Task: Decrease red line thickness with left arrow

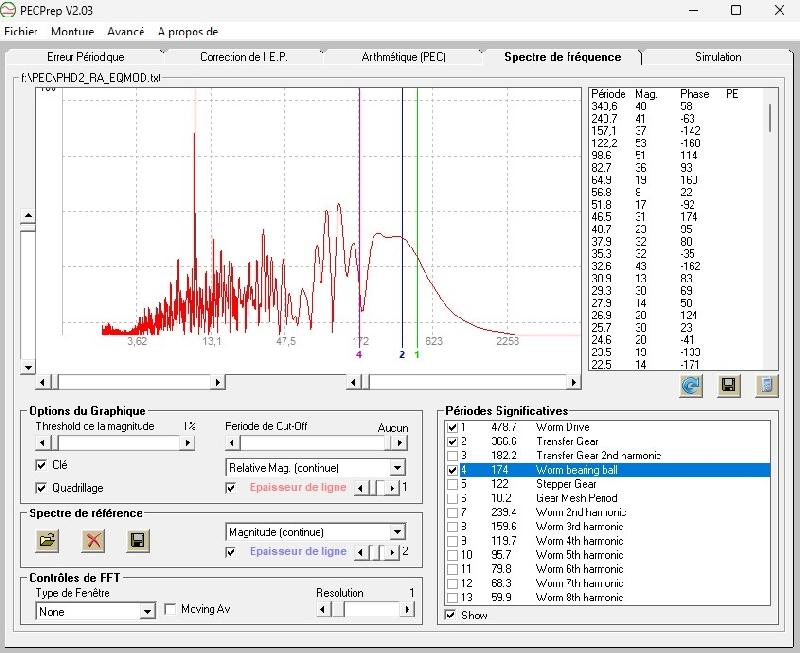Action: [x=361, y=488]
